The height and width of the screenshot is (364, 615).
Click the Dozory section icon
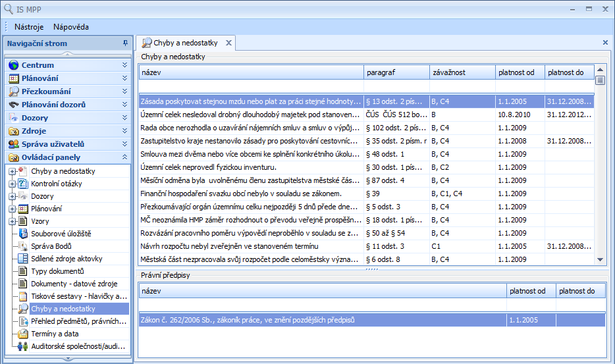[14, 118]
